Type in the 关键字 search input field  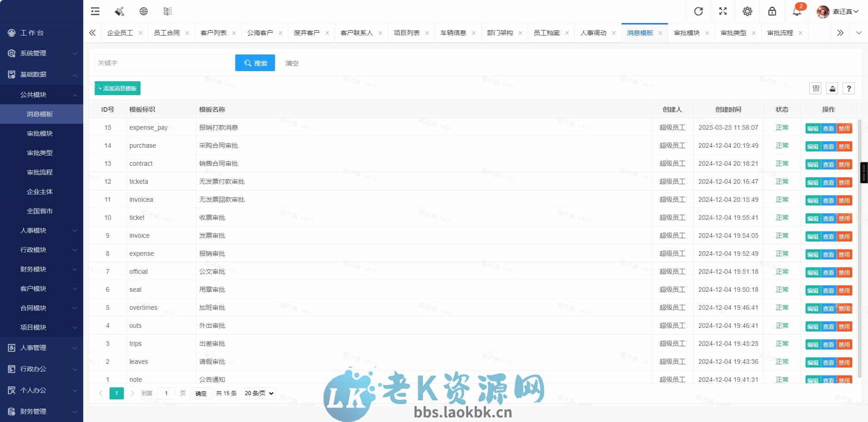[163, 63]
